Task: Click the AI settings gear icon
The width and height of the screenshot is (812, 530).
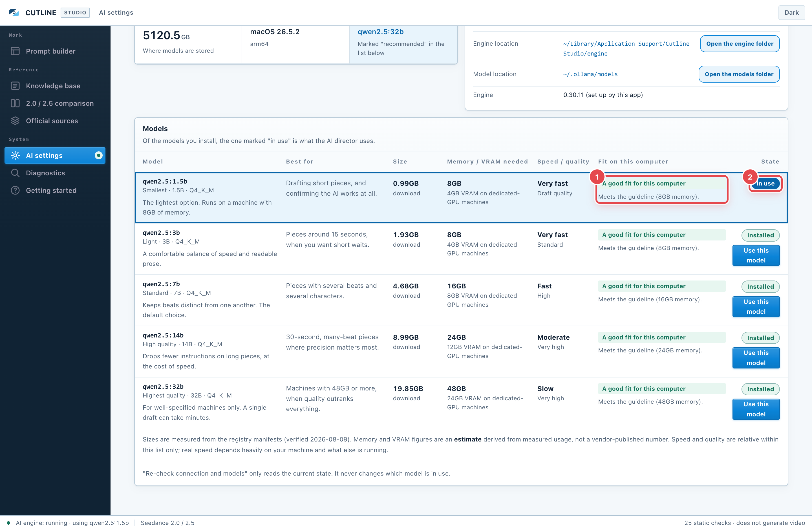Action: click(15, 156)
